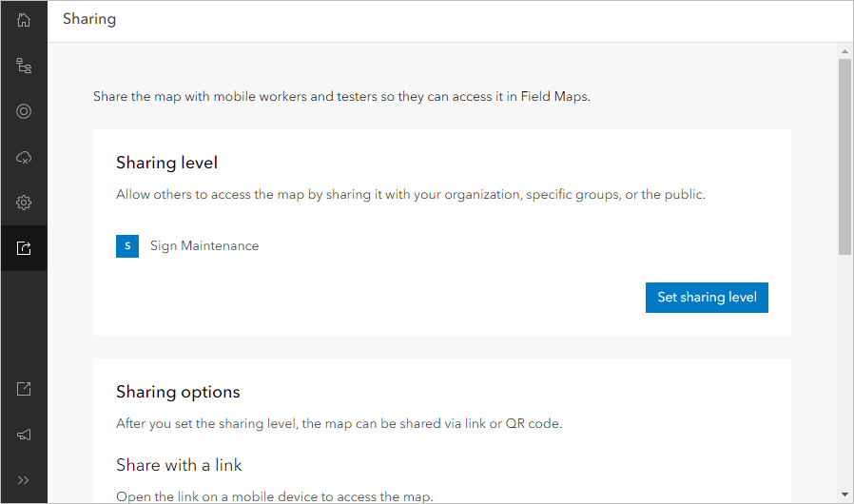Open the Offline cloud icon
This screenshot has width=854, height=504.
24,157
